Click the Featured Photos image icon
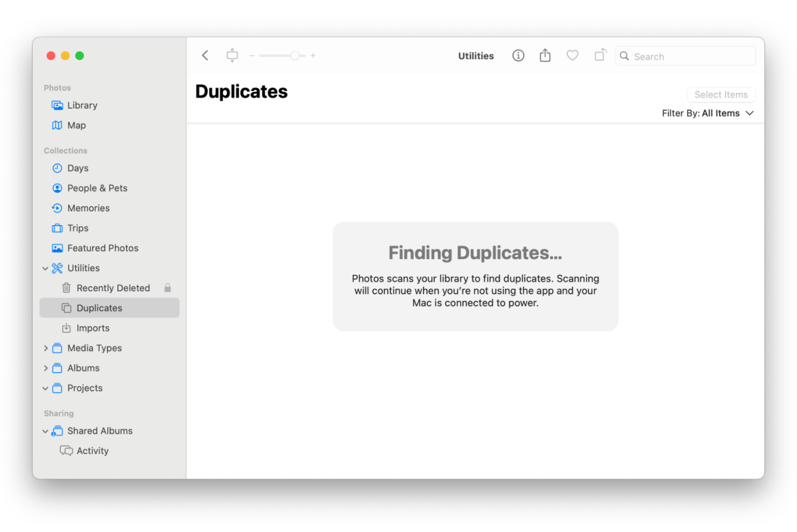Viewport: 797px width, 532px height. (57, 248)
